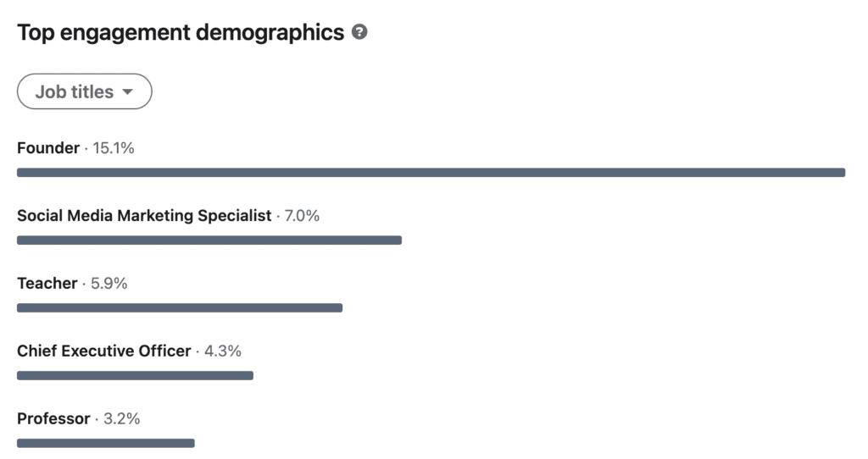Click the Top engagement demographics heading
Image resolution: width=868 pixels, height=459 pixels.
click(x=181, y=33)
